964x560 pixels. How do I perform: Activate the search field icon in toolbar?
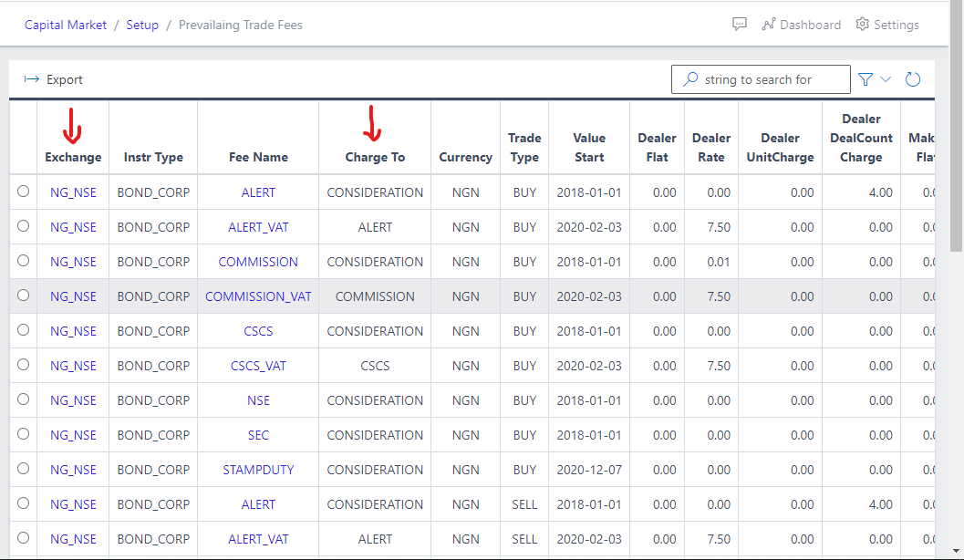(x=689, y=79)
